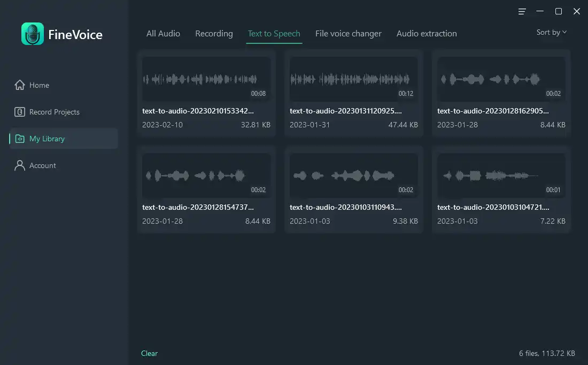Screen dimensions: 588x365
Task: Click the Home house icon
Action: tap(20, 85)
